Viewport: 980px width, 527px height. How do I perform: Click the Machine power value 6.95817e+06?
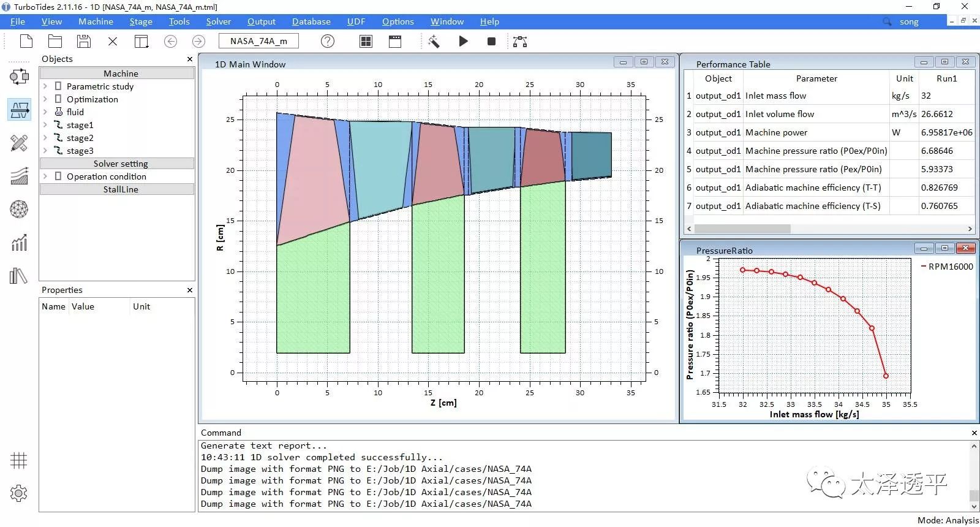(946, 132)
